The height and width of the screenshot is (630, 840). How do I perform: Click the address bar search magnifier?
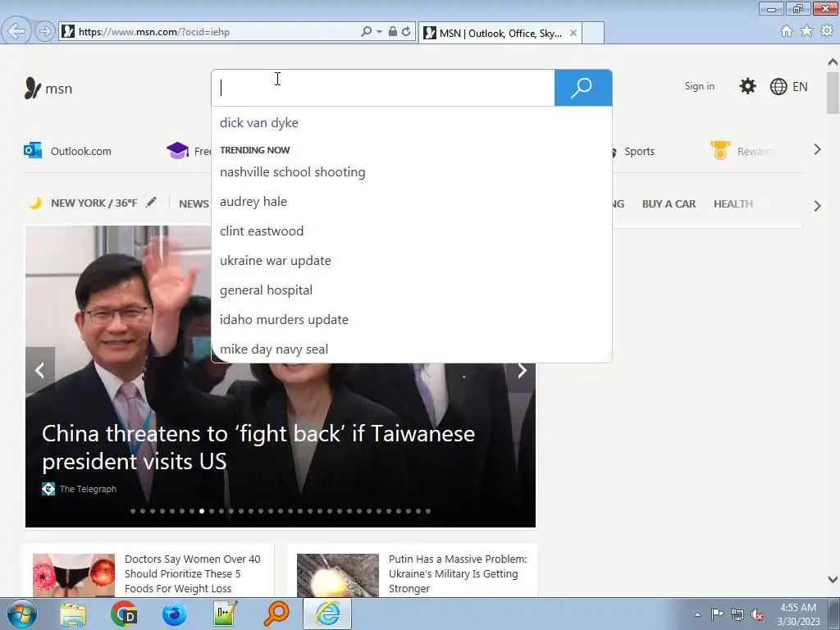pos(367,32)
